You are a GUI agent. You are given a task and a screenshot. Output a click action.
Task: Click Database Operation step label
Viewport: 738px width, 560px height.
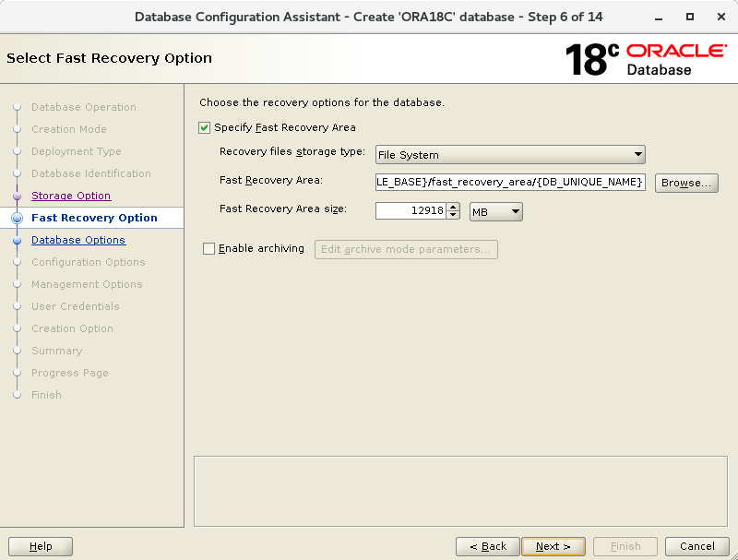(x=84, y=107)
